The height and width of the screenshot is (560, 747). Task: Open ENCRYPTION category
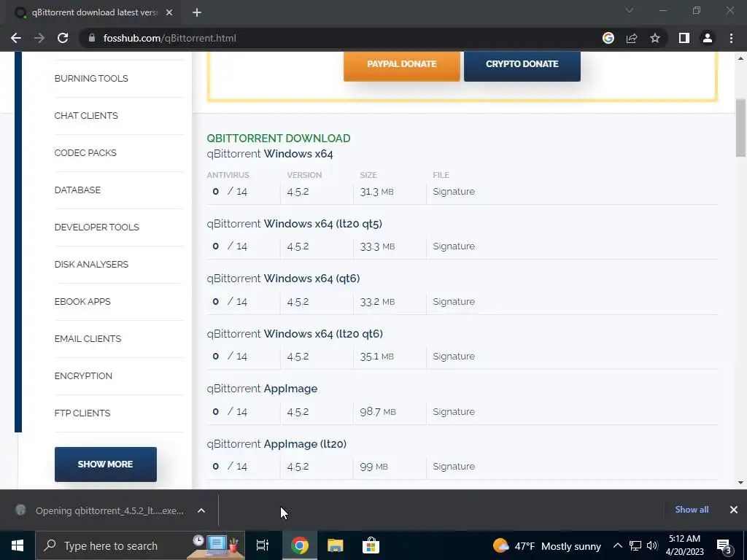(x=83, y=376)
